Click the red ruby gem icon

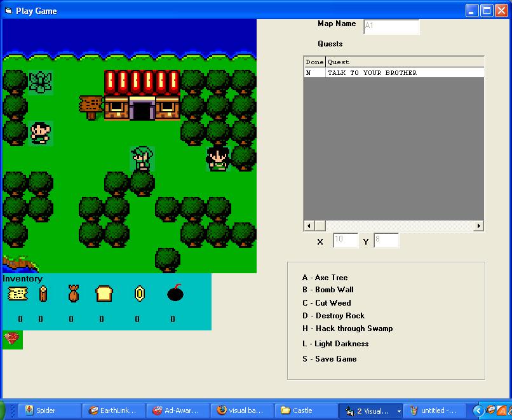click(x=11, y=339)
